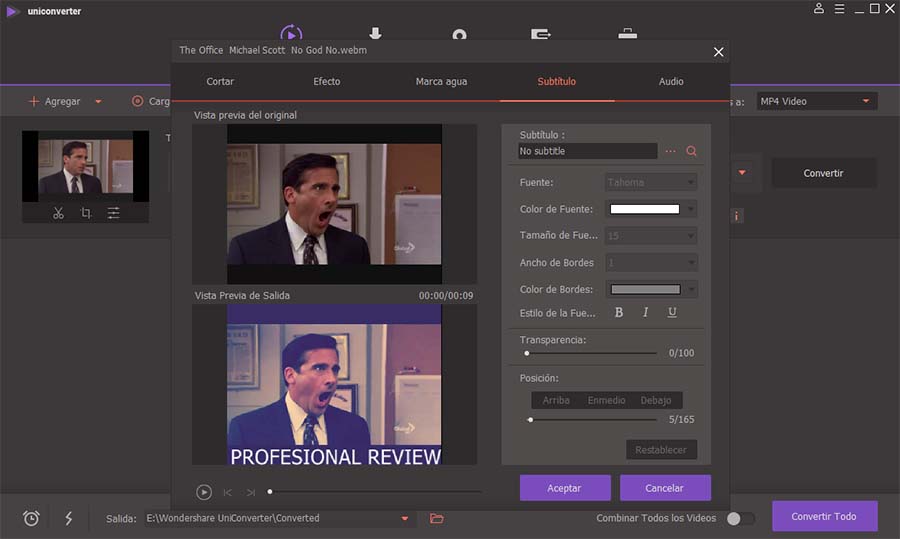Toggle Bold font style
This screenshot has height=539, width=900.
618,312
